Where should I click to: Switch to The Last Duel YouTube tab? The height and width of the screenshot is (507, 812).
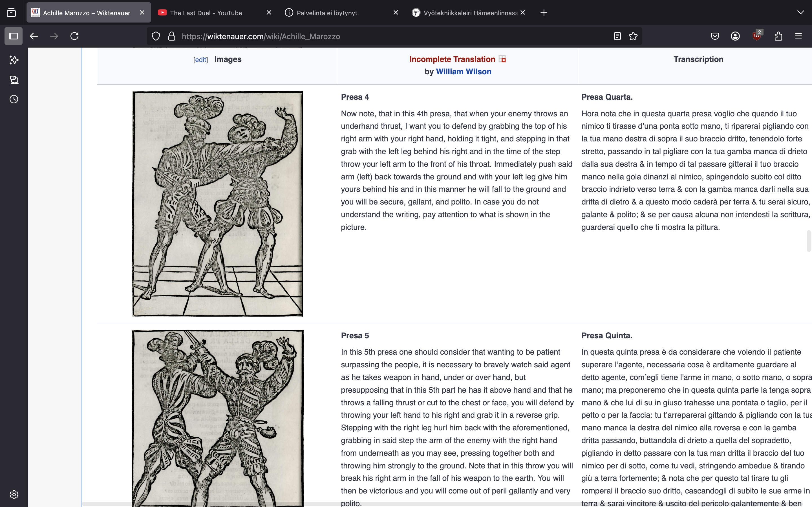tap(206, 13)
